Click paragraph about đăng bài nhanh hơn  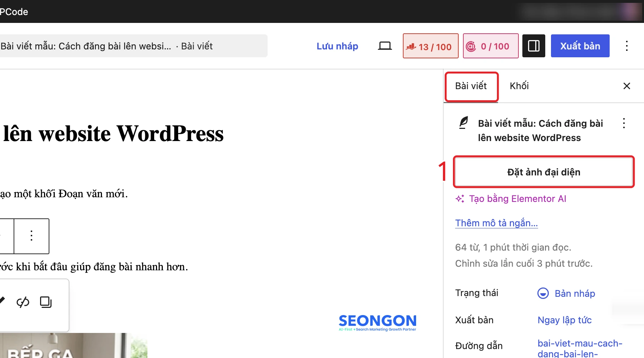click(94, 267)
